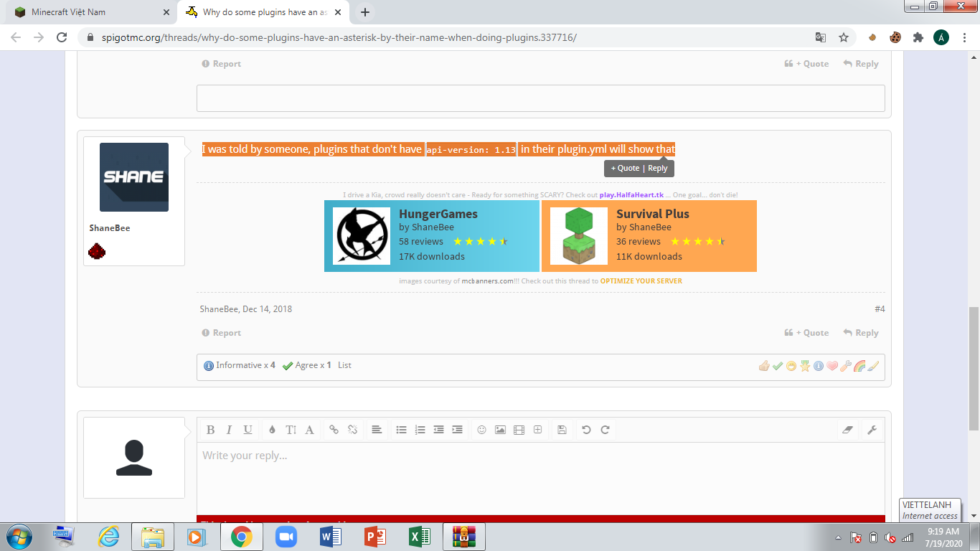
Task: Open the Survival Plus plugin banner
Action: pos(649,236)
